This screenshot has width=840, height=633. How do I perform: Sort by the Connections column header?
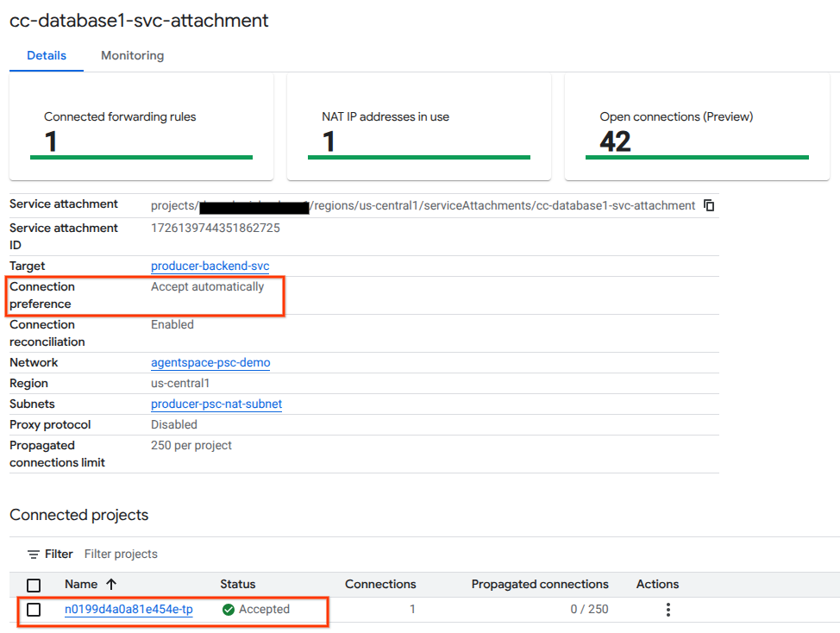click(x=380, y=585)
